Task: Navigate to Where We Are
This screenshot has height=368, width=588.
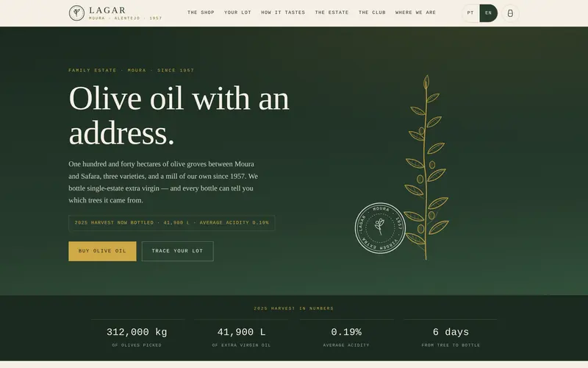Action: (415, 13)
